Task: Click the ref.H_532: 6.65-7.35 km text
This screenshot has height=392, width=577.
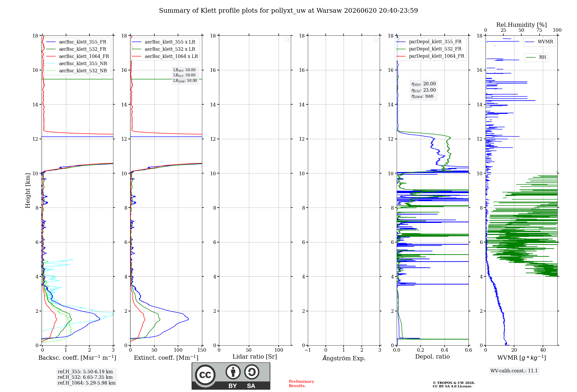Action: [85, 377]
